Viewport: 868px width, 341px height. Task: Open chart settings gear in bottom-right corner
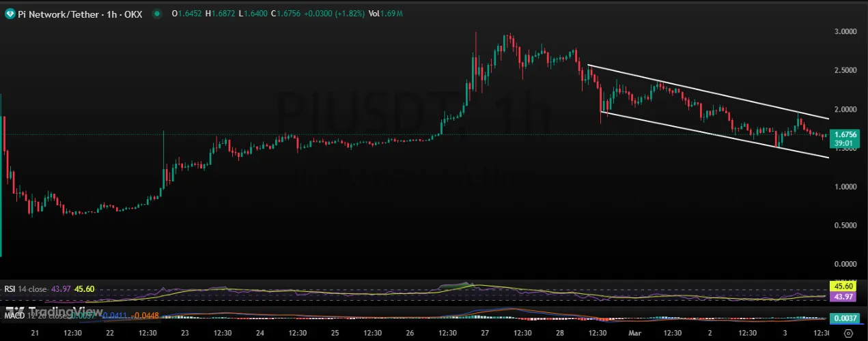848,333
